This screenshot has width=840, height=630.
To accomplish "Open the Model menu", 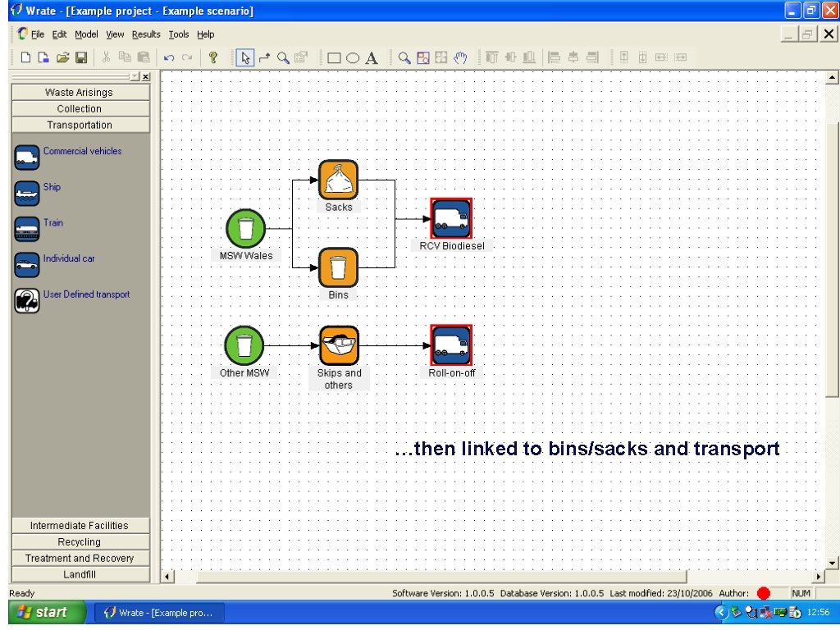I will [x=85, y=34].
